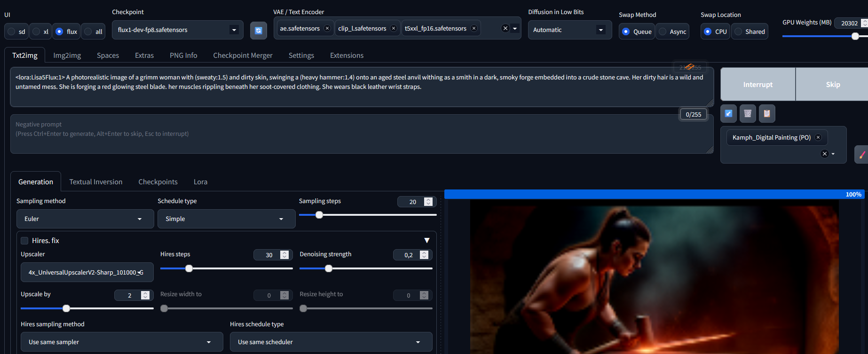This screenshot has width=868, height=354.
Task: Set swap location to CPU
Action: click(x=715, y=31)
